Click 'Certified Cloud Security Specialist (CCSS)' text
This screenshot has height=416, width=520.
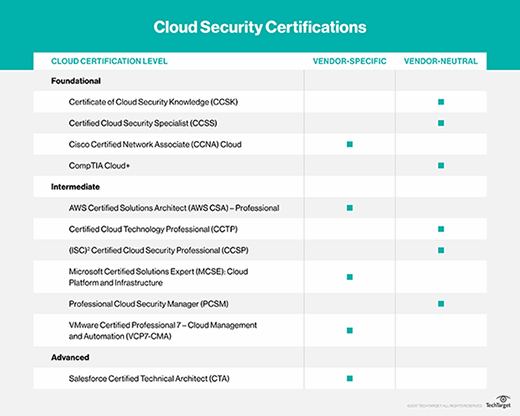pyautogui.click(x=143, y=123)
